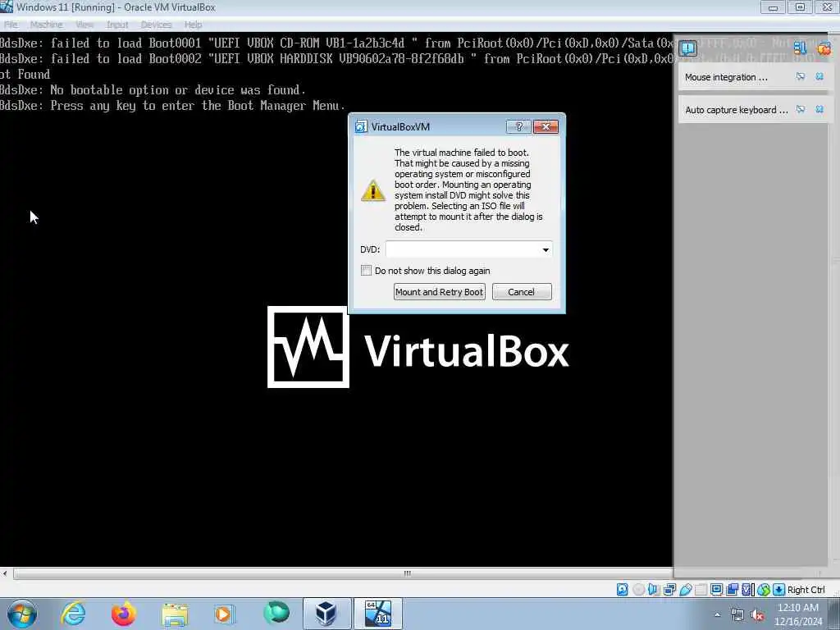Click the horizontal scrollbar left arrow
The height and width of the screenshot is (630, 840).
click(5, 573)
